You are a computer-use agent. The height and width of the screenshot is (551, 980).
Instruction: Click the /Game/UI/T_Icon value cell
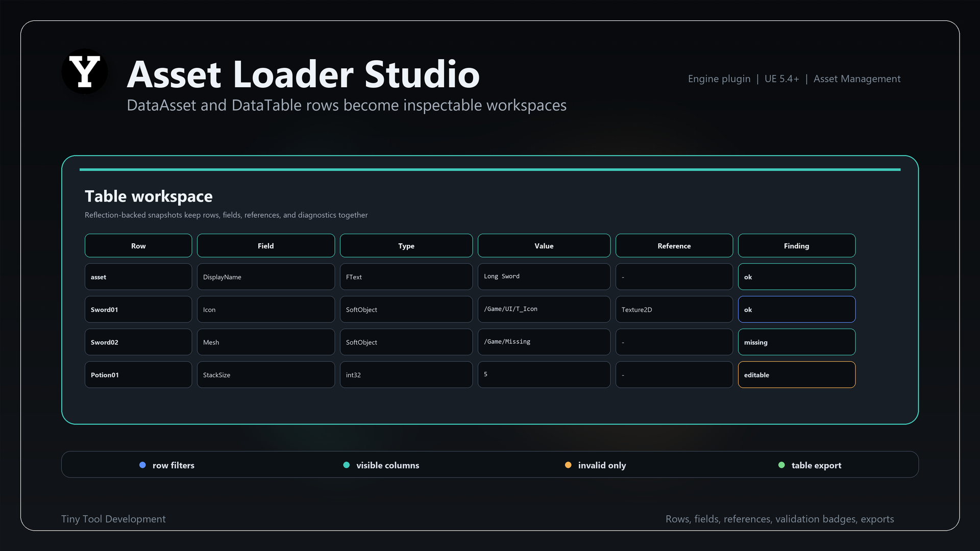tap(544, 309)
